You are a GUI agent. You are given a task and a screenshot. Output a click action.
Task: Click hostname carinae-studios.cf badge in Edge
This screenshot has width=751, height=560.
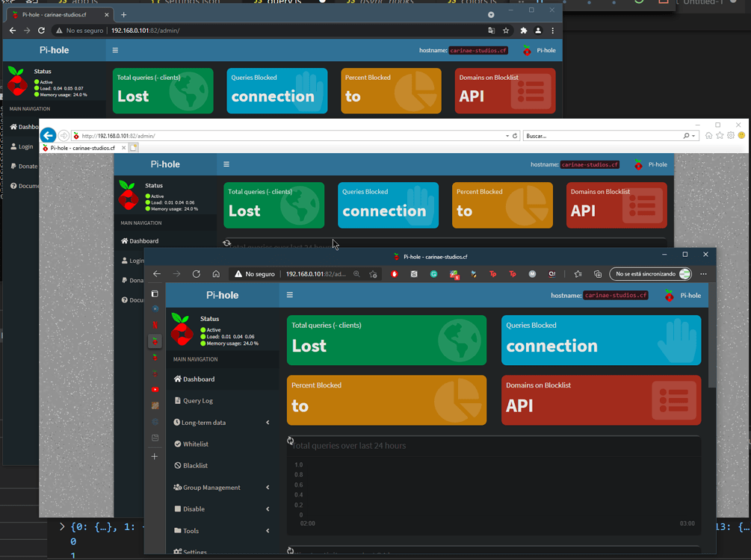pos(616,296)
